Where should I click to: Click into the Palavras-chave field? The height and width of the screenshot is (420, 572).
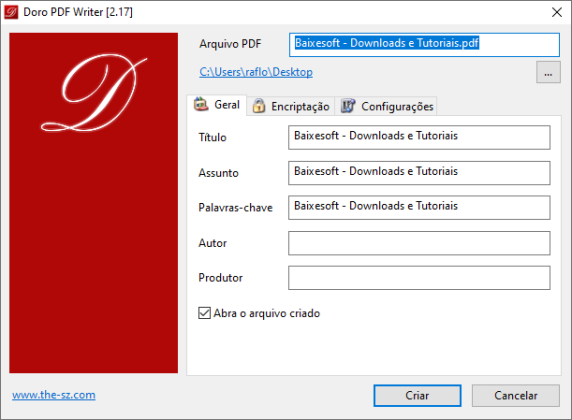[419, 208]
